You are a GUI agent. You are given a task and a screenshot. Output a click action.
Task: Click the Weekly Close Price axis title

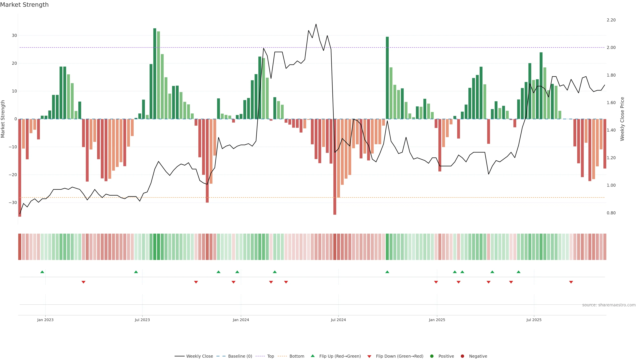[622, 119]
